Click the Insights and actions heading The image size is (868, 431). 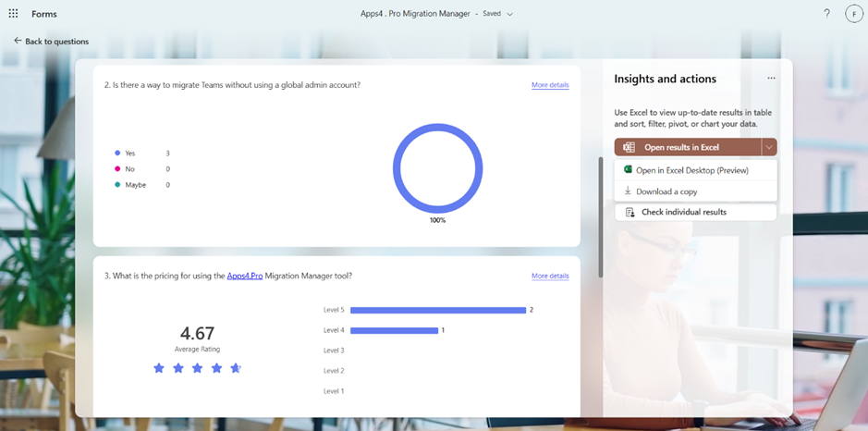click(x=665, y=79)
